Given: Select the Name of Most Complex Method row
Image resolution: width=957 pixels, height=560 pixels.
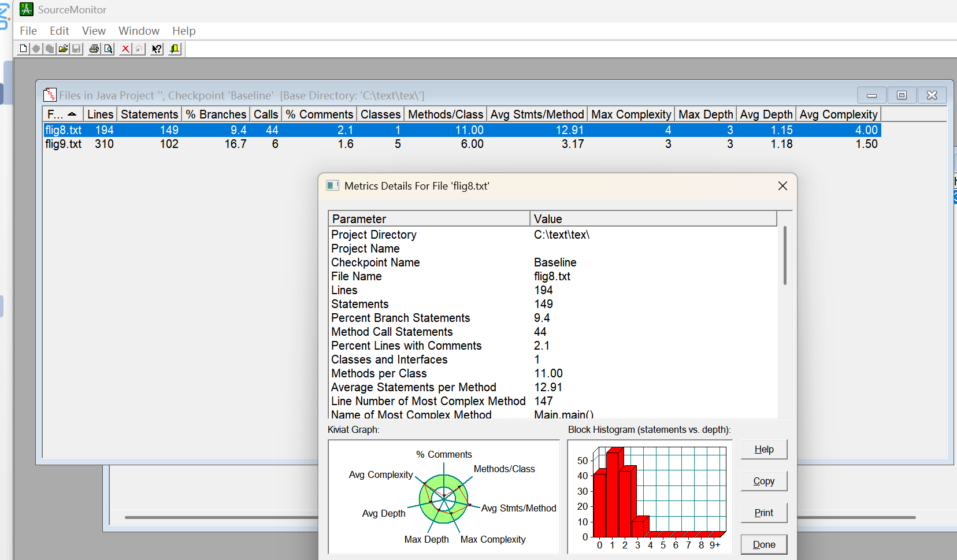Looking at the screenshot, I should (553, 413).
